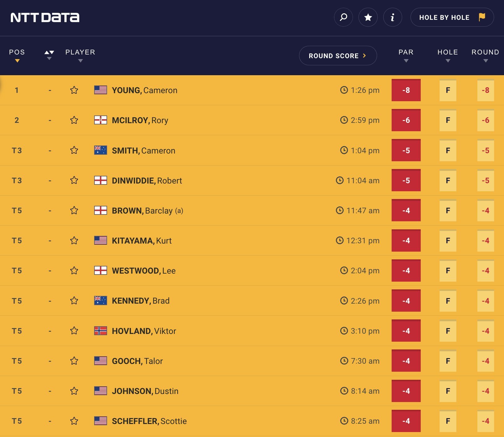Click the favorites star icon in header

point(368,17)
